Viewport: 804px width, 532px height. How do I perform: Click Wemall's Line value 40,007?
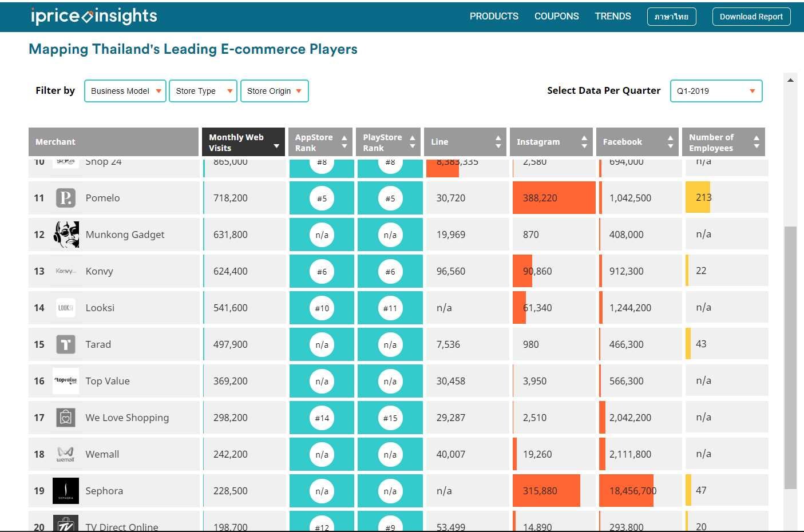coord(451,454)
